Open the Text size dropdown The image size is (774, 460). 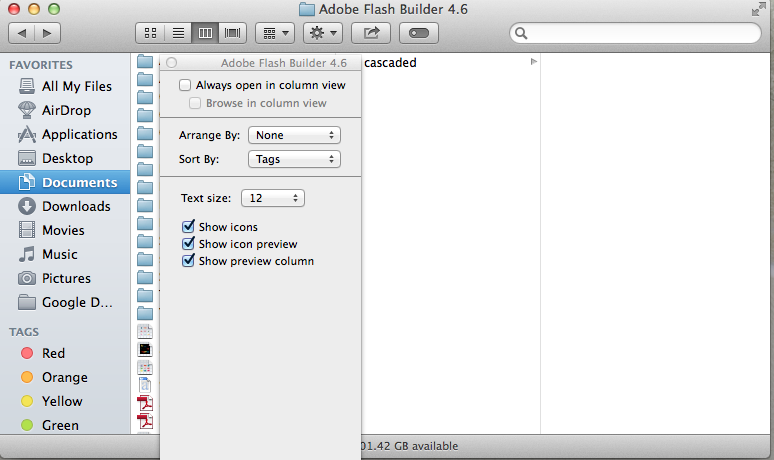click(x=272, y=198)
